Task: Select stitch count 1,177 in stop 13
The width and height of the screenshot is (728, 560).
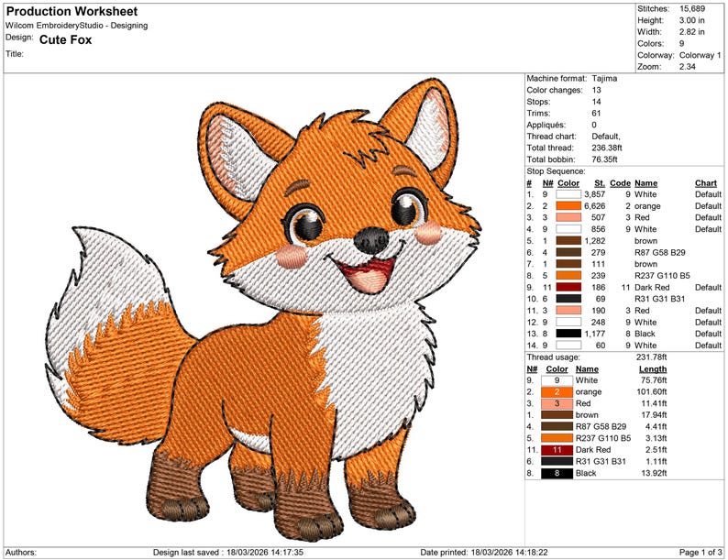Action: pos(595,334)
